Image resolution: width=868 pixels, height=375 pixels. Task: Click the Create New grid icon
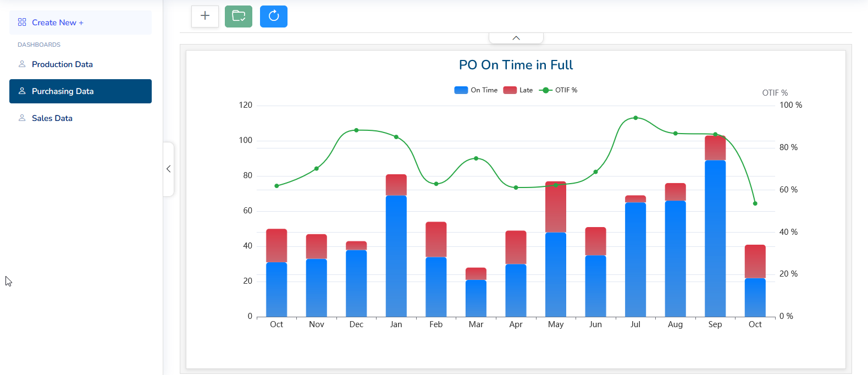tap(22, 23)
